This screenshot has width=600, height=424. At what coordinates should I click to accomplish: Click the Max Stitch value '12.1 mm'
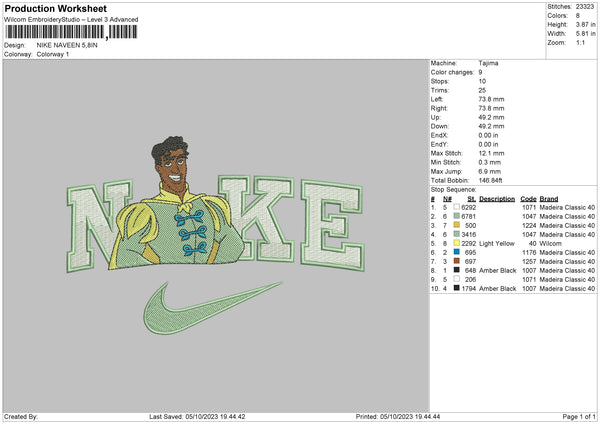click(491, 153)
